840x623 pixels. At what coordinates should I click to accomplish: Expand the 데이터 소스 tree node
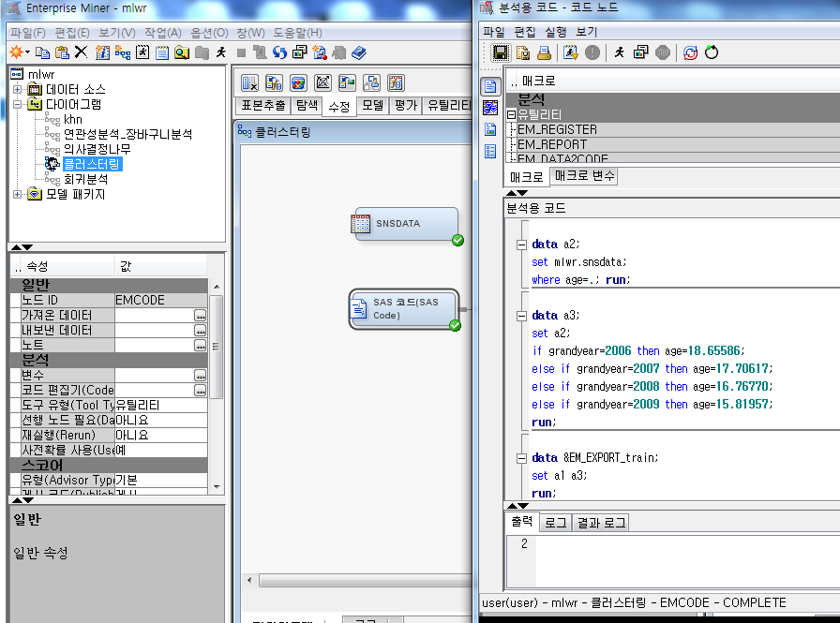point(18,89)
